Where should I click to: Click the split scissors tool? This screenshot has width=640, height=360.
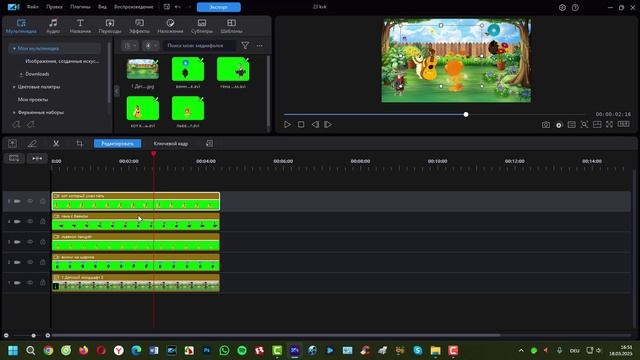click(56, 143)
